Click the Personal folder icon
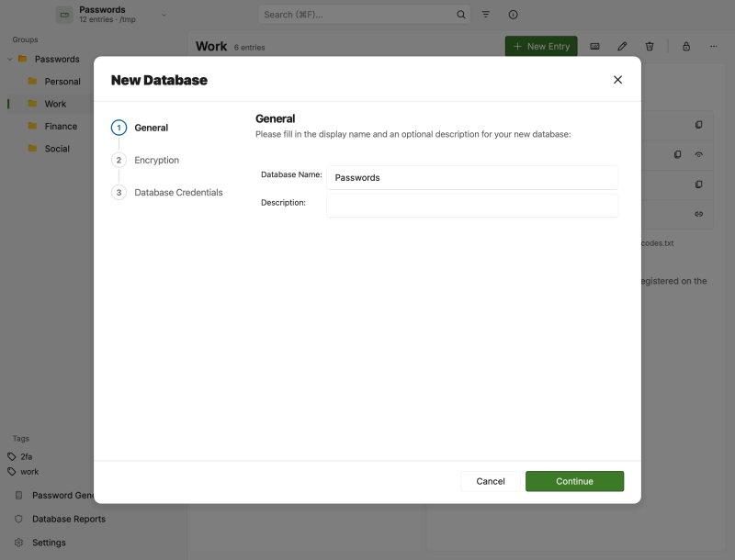The width and height of the screenshot is (735, 560). 32,81
